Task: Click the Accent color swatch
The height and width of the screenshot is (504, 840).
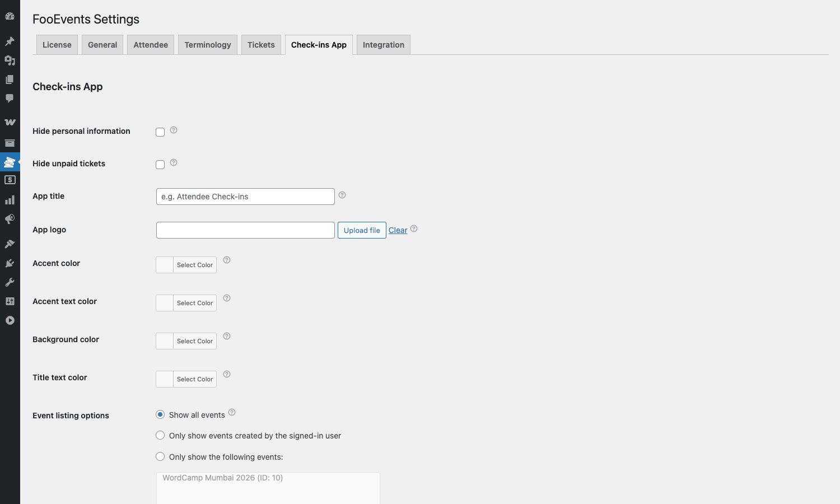Action: [165, 265]
